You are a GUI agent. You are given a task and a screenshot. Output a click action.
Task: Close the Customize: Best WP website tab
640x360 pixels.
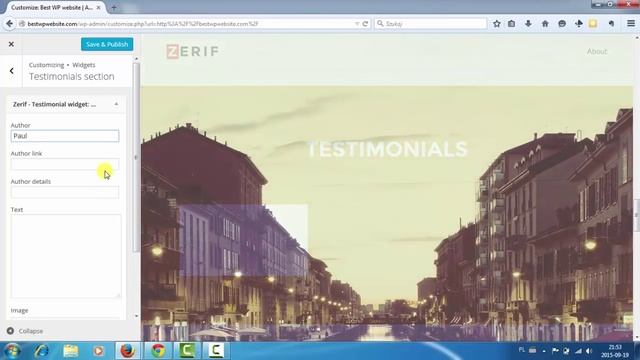tap(98, 7)
